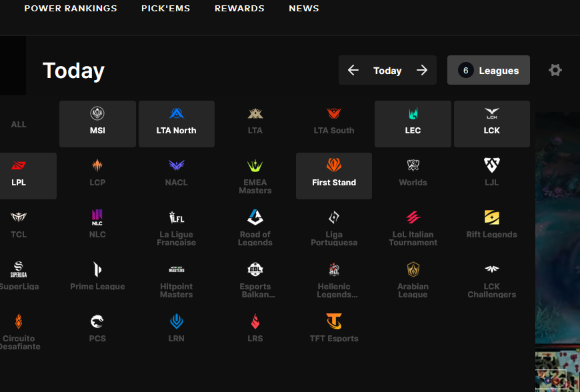Click the Road of Legends icon
The height and width of the screenshot is (392, 580).
(x=255, y=217)
